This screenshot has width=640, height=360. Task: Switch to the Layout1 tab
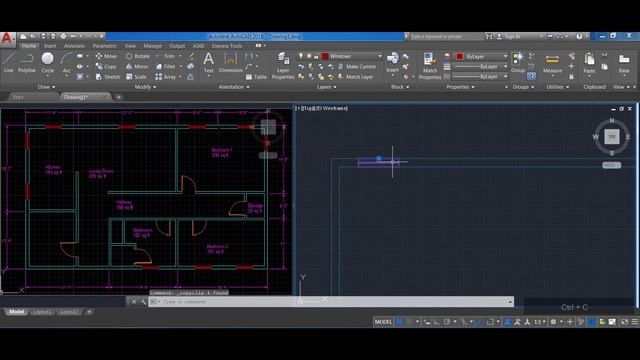click(42, 312)
